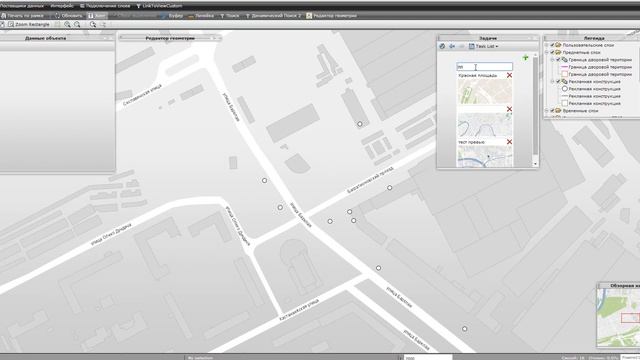The image size is (640, 360).
Task: Delete the тест превью task
Action: [509, 142]
